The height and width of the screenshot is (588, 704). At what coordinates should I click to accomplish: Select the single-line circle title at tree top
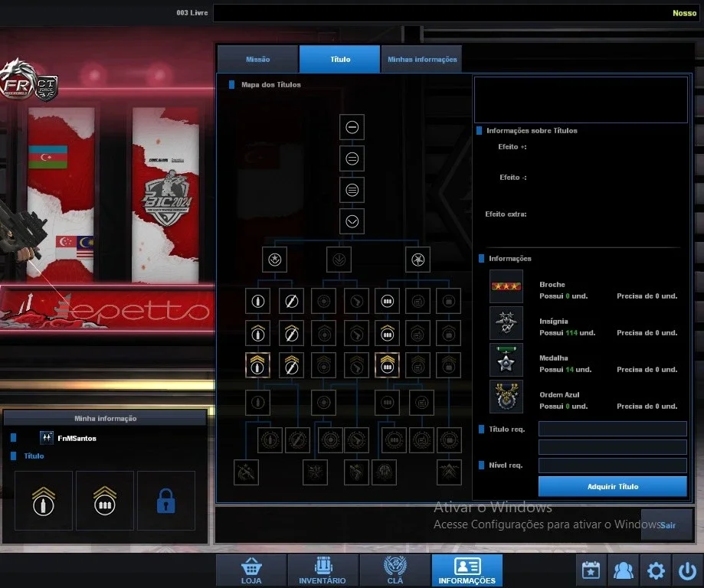coord(352,127)
